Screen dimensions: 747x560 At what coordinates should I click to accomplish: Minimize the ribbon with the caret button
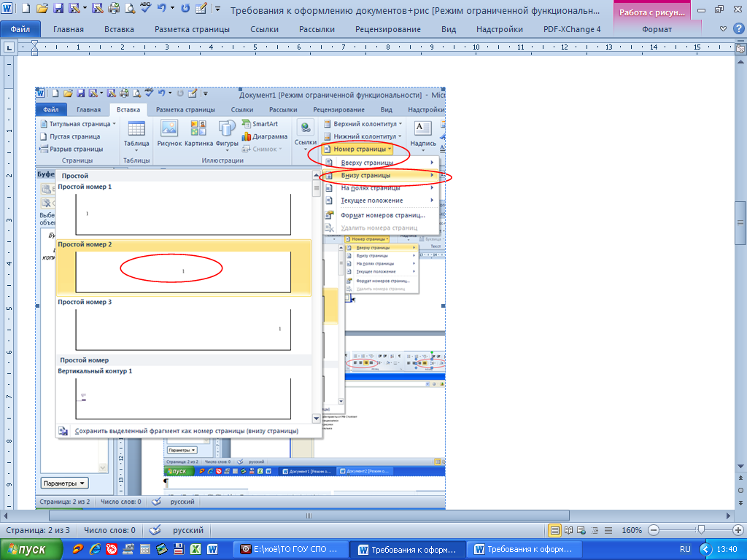pos(723,29)
